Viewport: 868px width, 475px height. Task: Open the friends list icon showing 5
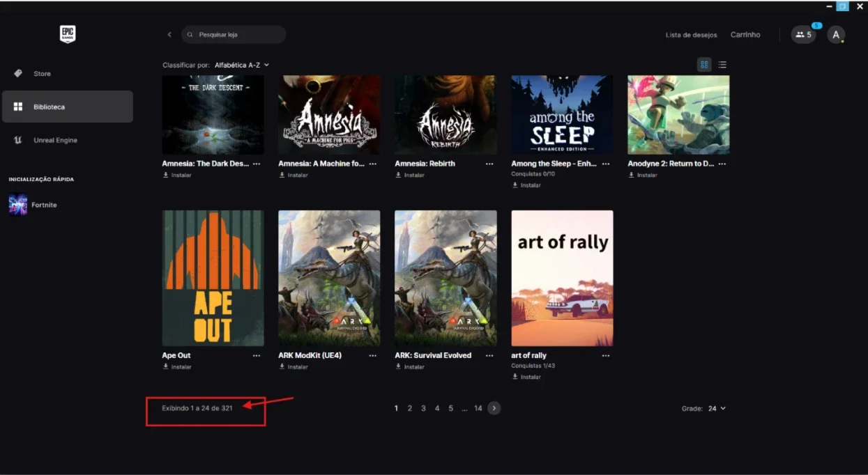pyautogui.click(x=803, y=34)
